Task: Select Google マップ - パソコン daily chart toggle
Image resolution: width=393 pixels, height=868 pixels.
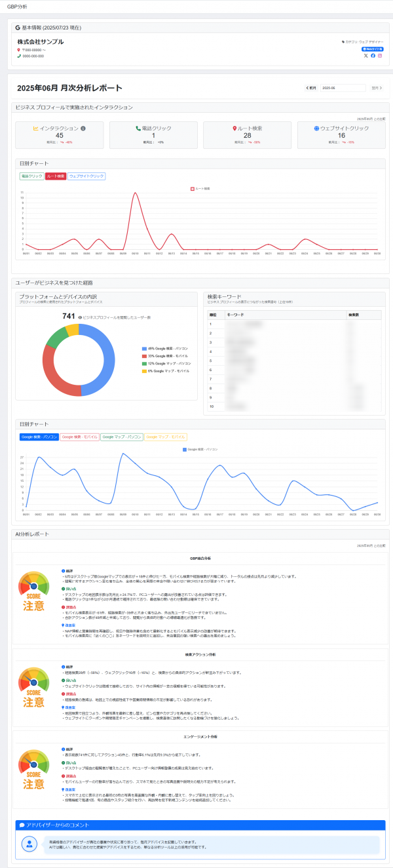Action: click(x=121, y=437)
